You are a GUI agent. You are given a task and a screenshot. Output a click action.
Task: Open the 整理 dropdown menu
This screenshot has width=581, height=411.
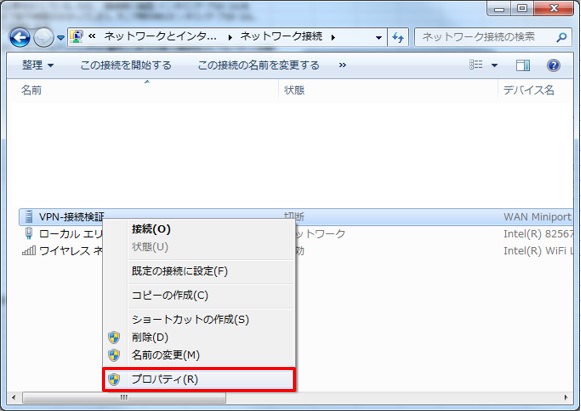click(x=37, y=65)
